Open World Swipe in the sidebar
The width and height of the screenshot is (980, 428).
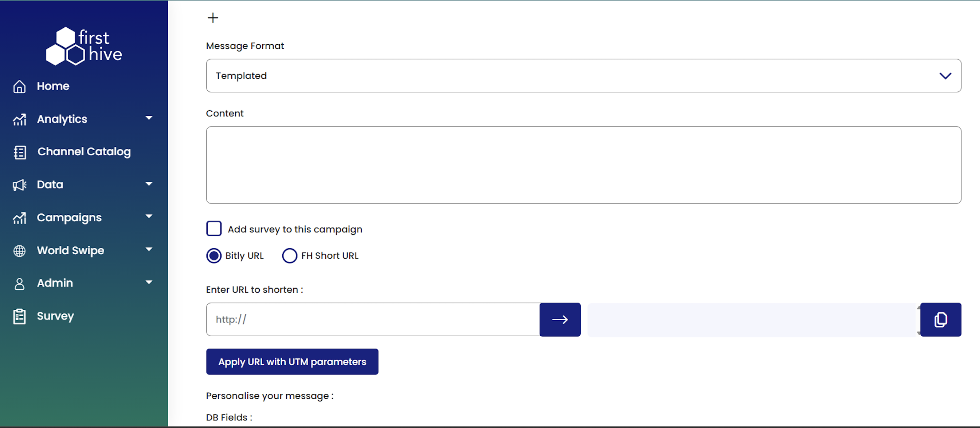pyautogui.click(x=70, y=250)
